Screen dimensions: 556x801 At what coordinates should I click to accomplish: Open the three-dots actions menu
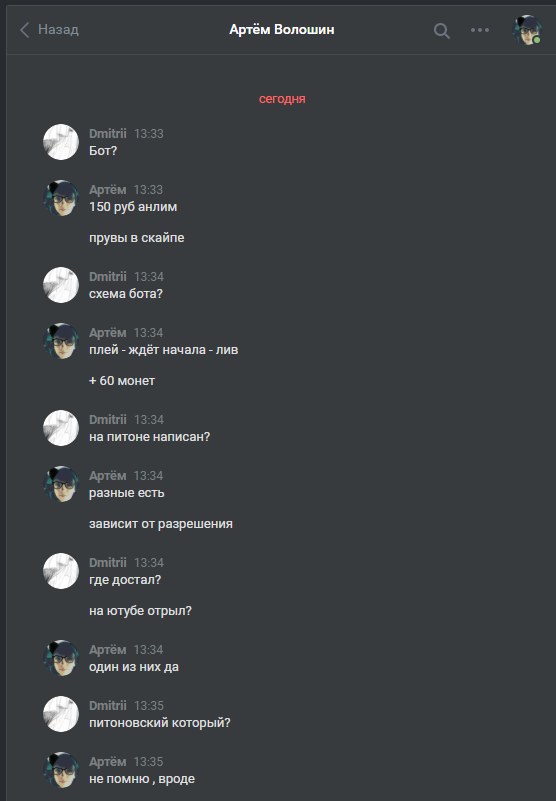point(480,30)
